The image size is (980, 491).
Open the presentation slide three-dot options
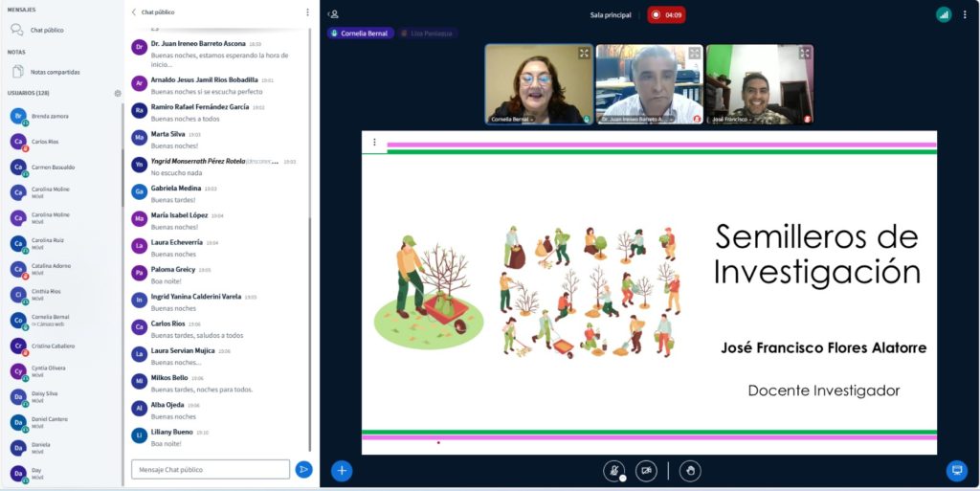click(x=374, y=143)
